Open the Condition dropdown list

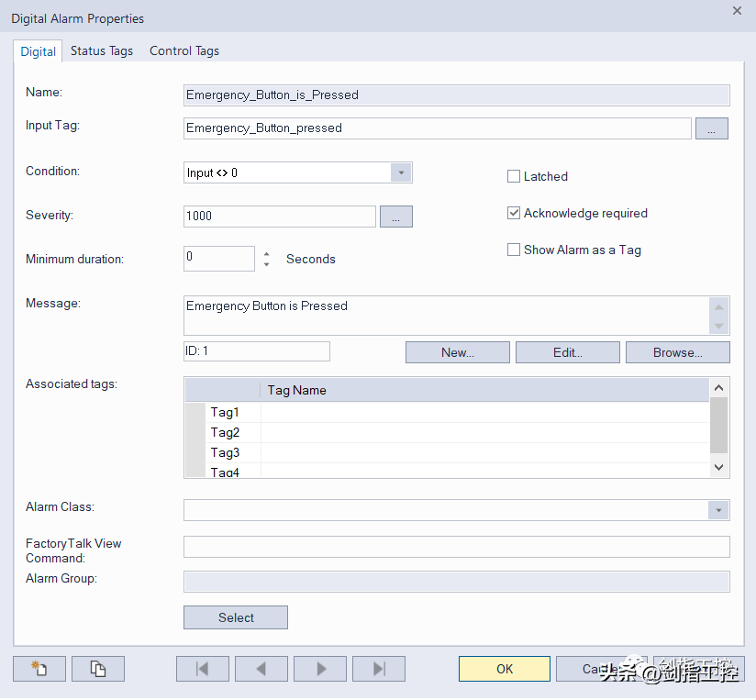click(401, 172)
